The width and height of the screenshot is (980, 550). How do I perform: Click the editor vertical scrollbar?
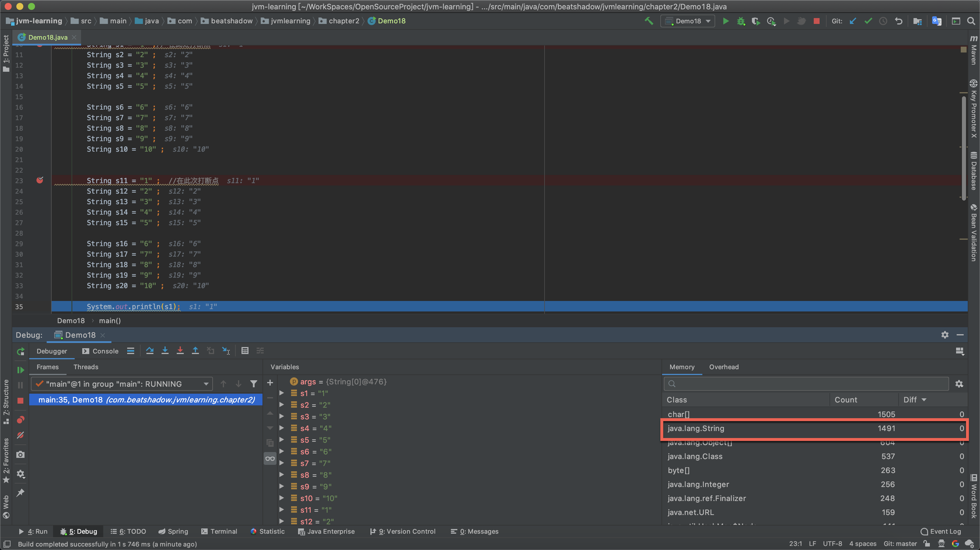[963, 148]
